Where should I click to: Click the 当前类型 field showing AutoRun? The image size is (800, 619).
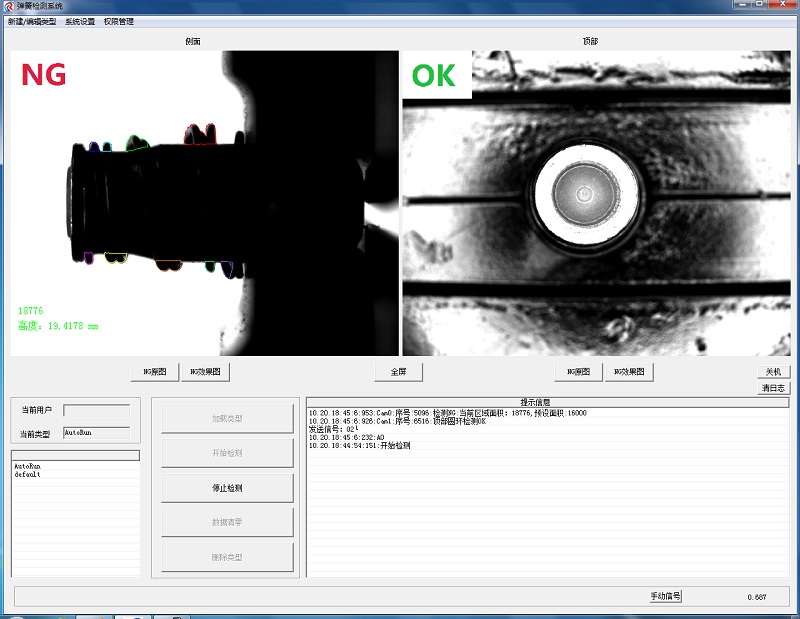(x=96, y=433)
